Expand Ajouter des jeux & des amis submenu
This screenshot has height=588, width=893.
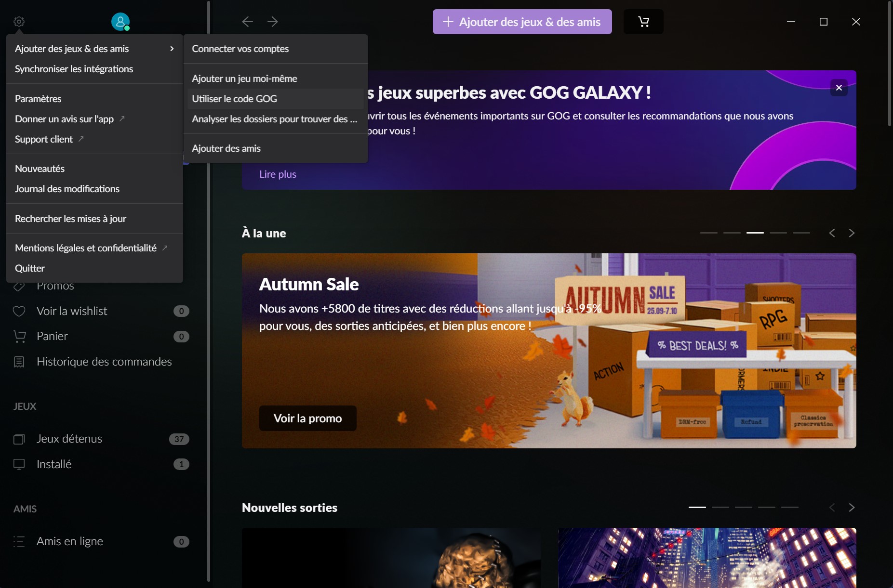click(94, 49)
